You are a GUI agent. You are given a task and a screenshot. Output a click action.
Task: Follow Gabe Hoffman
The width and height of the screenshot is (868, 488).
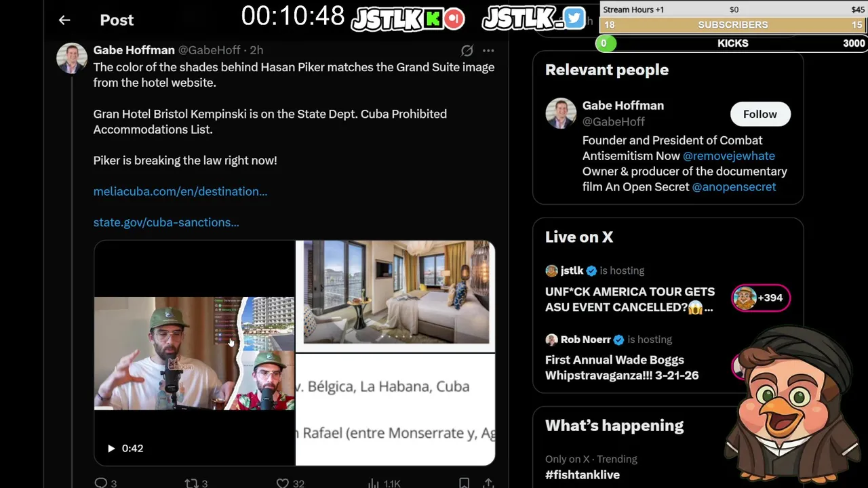click(760, 114)
